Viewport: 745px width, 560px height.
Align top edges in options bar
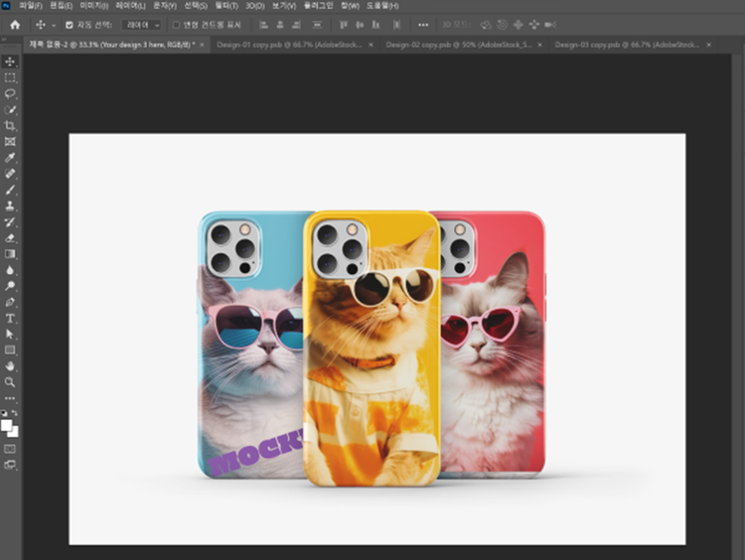(x=344, y=25)
